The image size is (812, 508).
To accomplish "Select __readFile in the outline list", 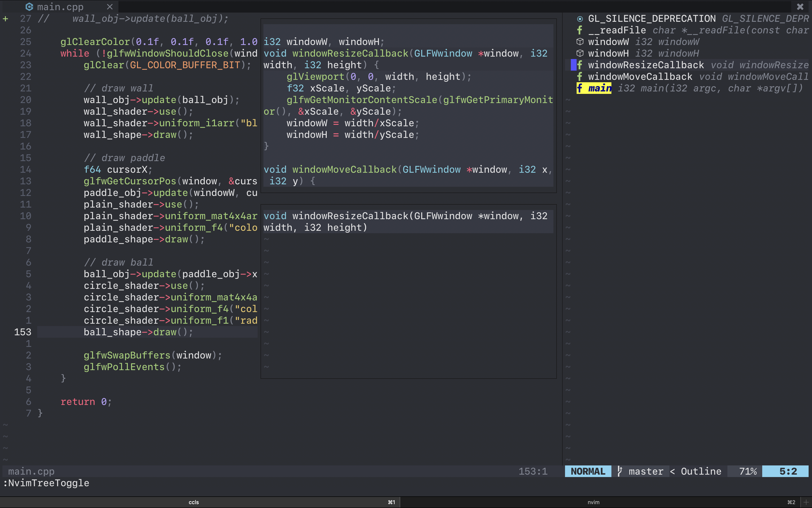I will [x=617, y=30].
